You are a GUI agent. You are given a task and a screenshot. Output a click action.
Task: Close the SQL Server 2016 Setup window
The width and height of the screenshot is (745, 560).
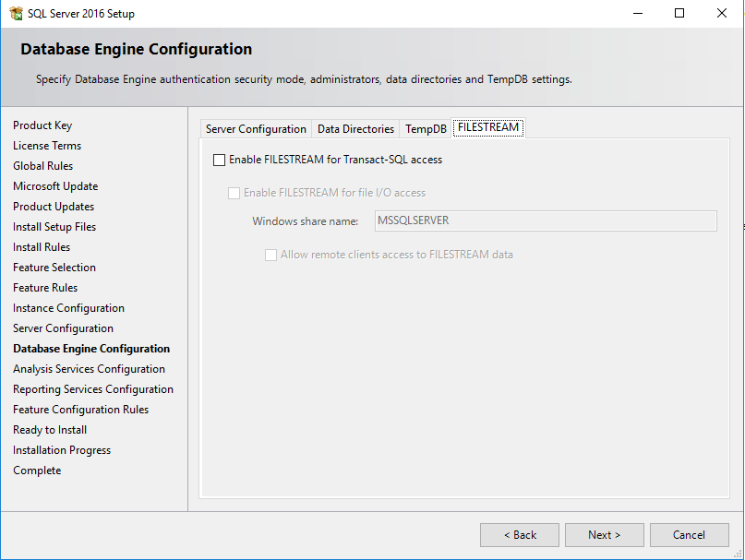coord(722,13)
